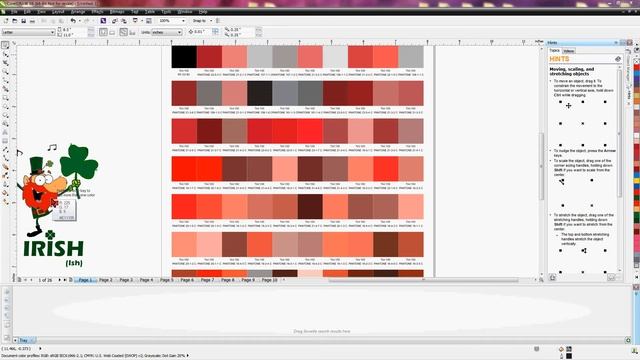Click the purple Search content icon
This screenshot has height=360, width=640.
103,21
